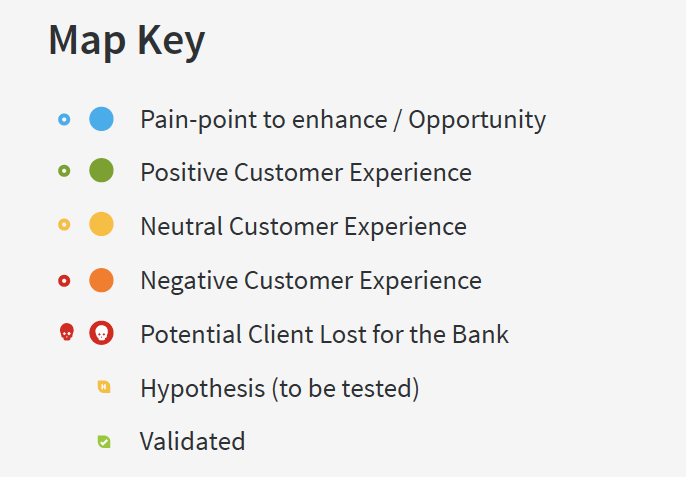Click the large blue opportunity circle
Screen dimensions: 686x477
101,120
